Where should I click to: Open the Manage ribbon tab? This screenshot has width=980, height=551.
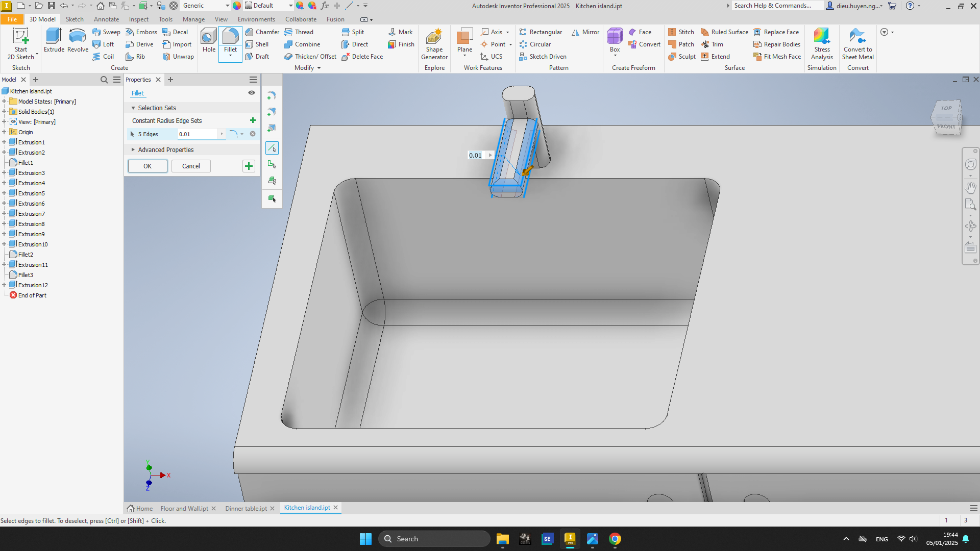[193, 19]
